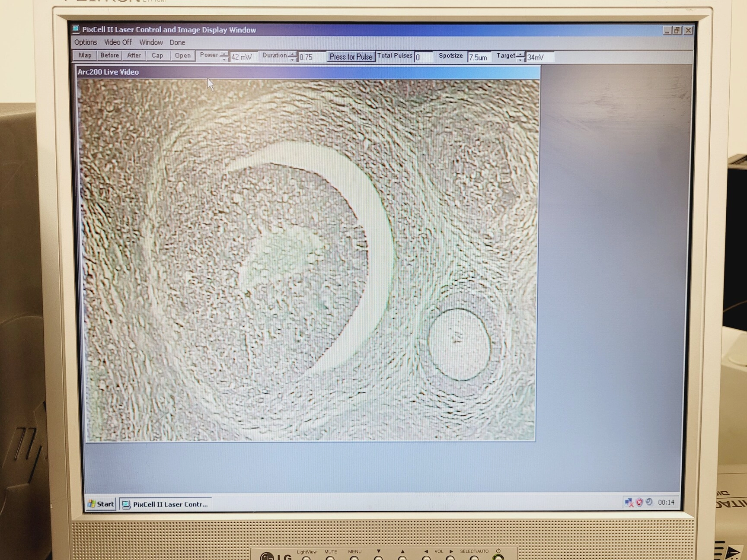The height and width of the screenshot is (560, 747).
Task: Decrease Duration with down arrow
Action: pos(293,59)
